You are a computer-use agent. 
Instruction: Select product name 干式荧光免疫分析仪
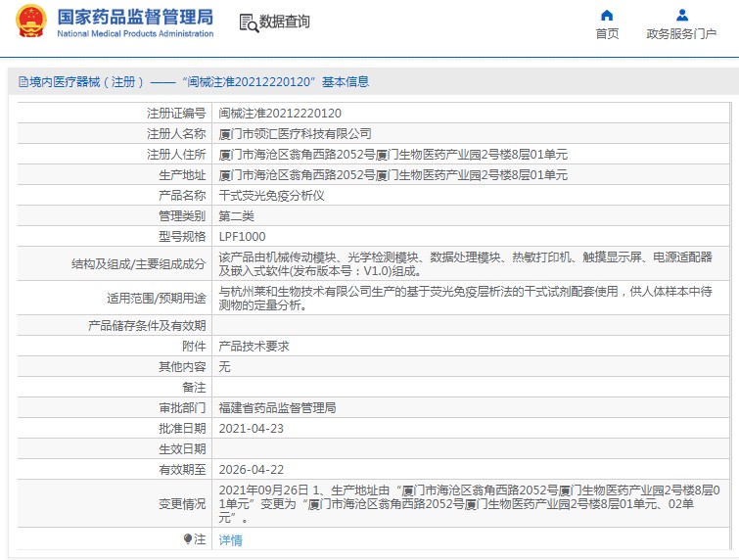pyautogui.click(x=271, y=195)
